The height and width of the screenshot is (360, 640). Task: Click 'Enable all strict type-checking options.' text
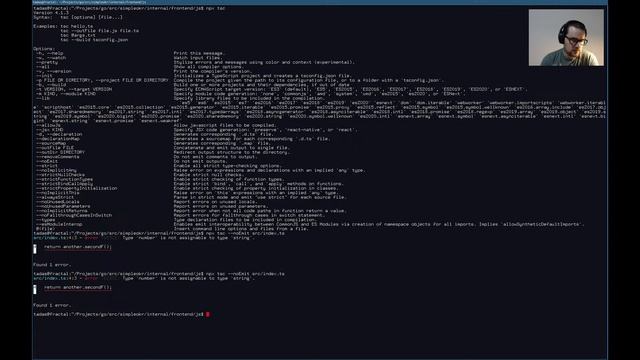point(227,166)
